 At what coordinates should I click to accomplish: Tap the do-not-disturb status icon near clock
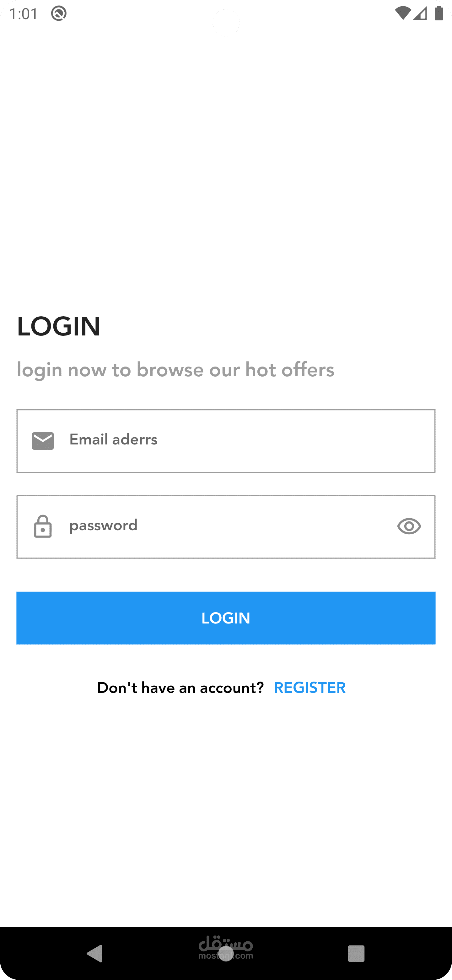tap(59, 14)
